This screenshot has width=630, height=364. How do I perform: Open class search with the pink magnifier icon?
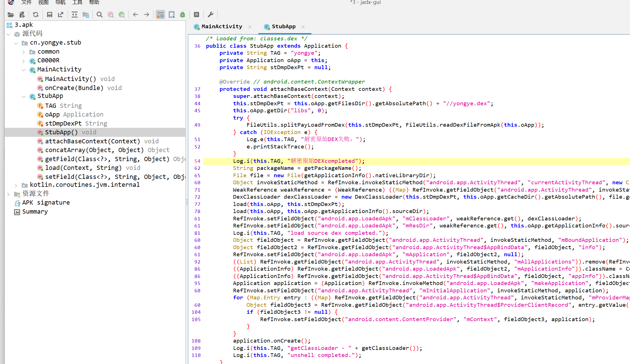pyautogui.click(x=111, y=15)
